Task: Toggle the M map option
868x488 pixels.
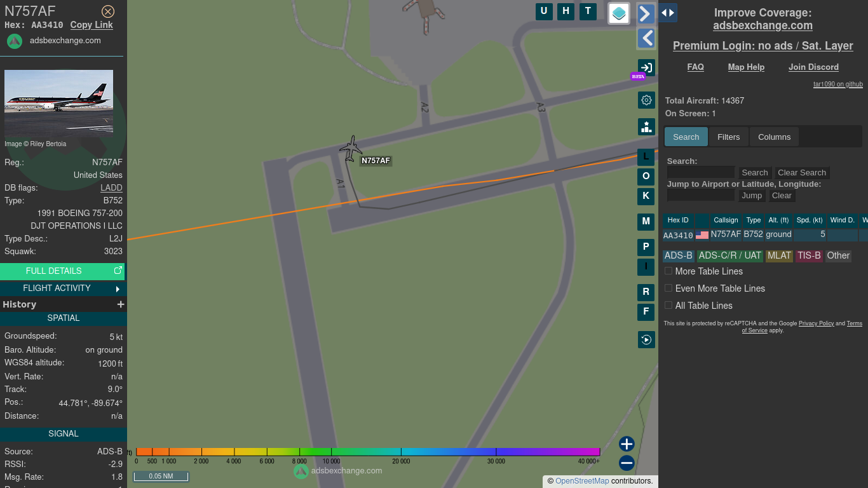Action: 646,222
